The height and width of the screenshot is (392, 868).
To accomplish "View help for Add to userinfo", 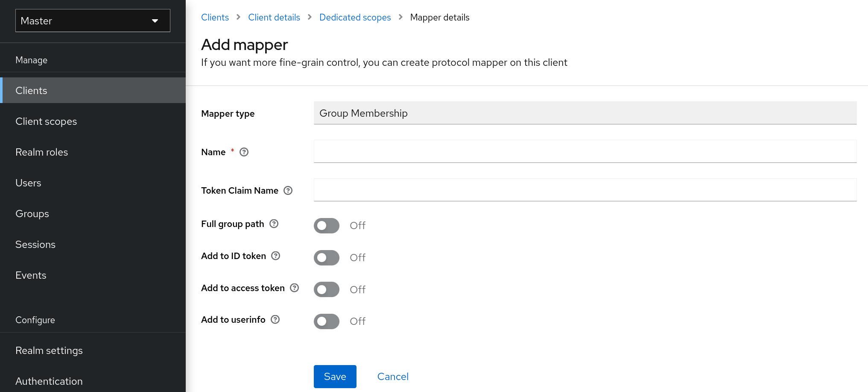I will tap(275, 319).
